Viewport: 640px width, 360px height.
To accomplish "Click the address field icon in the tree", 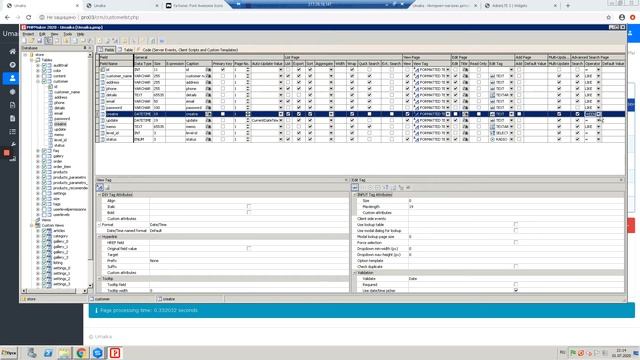I will click(51, 98).
